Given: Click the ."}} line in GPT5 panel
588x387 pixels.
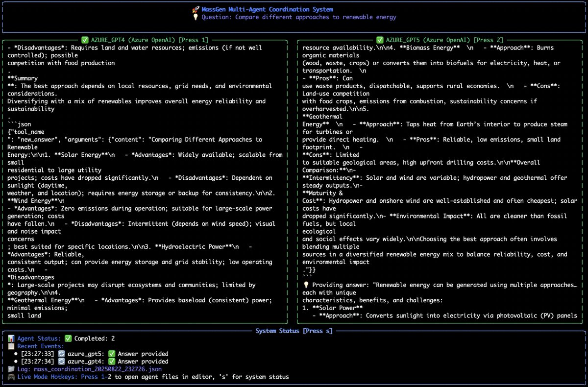Looking at the screenshot, I should [x=309, y=269].
